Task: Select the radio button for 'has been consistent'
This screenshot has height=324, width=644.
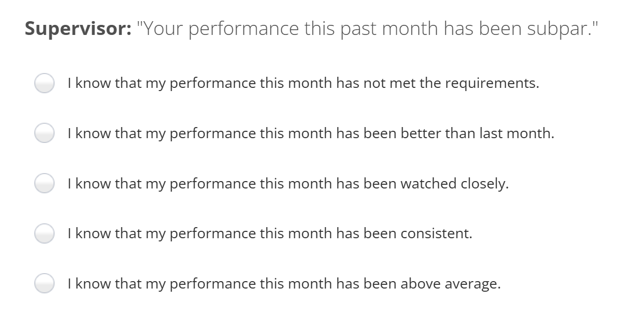Action: 44,233
